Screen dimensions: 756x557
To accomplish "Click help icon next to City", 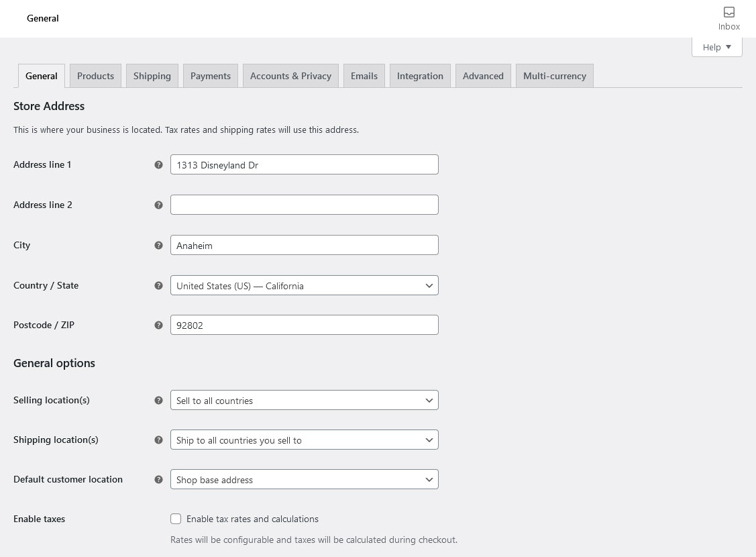I will (x=158, y=245).
